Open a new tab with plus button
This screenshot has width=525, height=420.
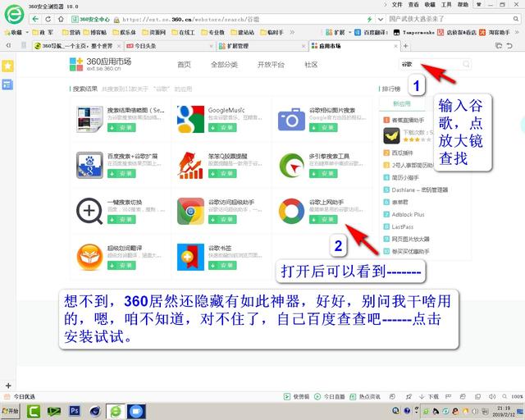pos(406,46)
